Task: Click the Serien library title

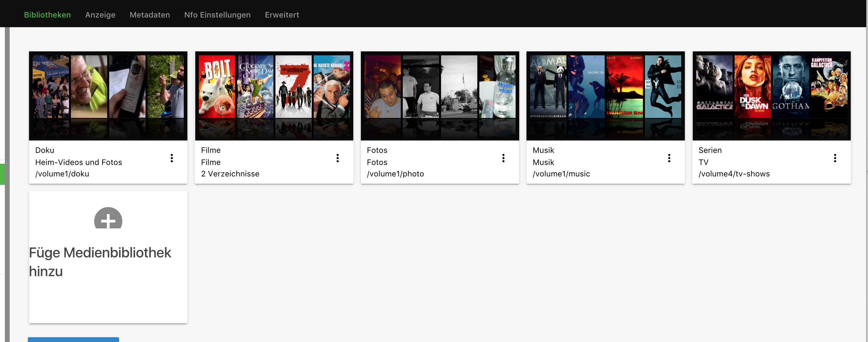Action: click(710, 150)
